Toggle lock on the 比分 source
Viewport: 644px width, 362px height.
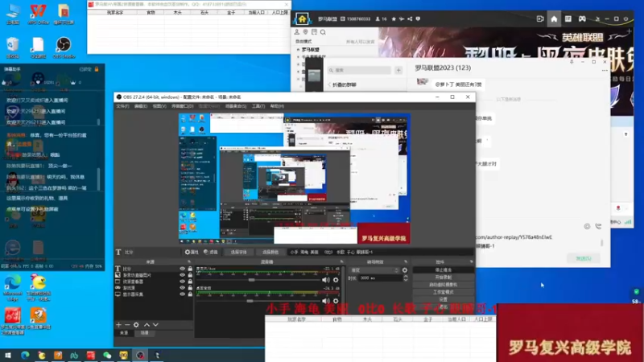190,269
